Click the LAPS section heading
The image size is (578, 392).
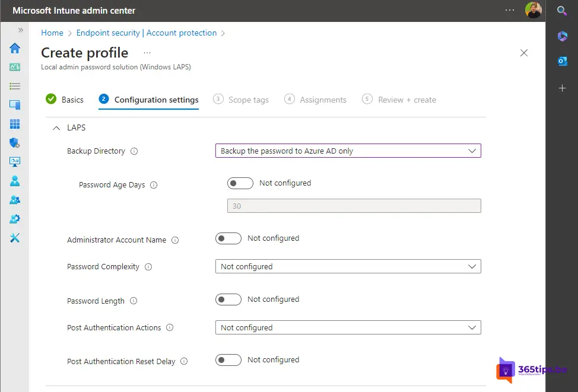77,128
